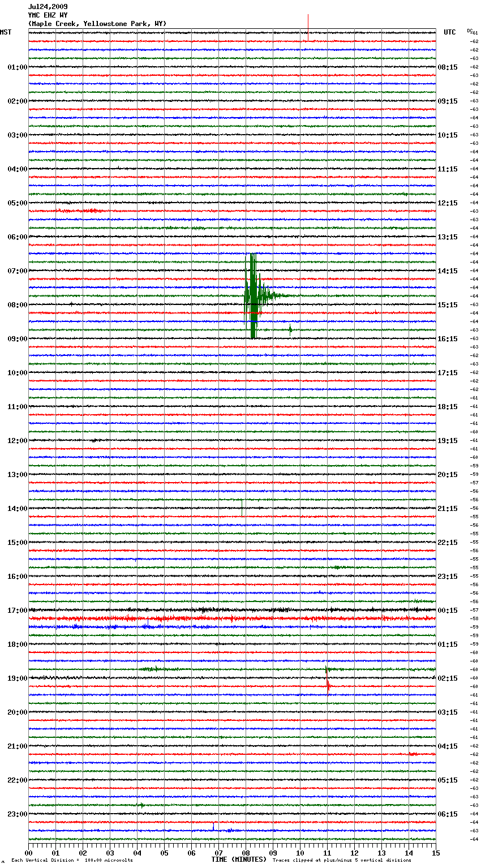Click the UTC timezone header
Viewport: 481px width, 868px height.
point(450,32)
